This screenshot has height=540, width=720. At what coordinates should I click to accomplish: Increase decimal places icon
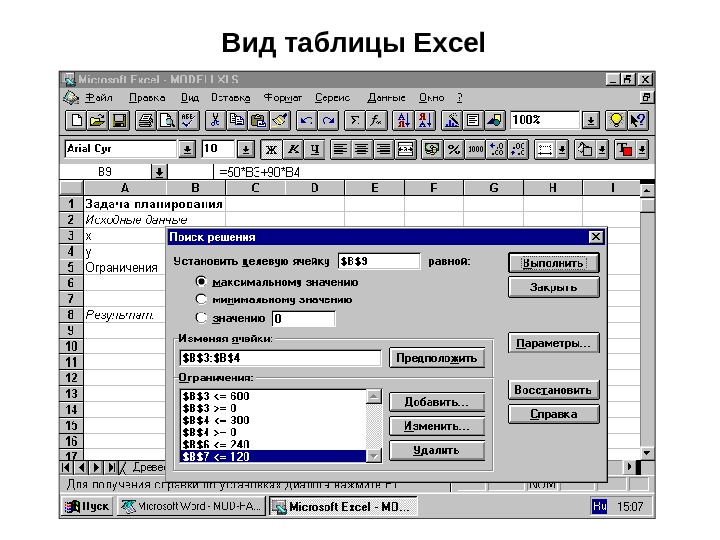[497, 149]
